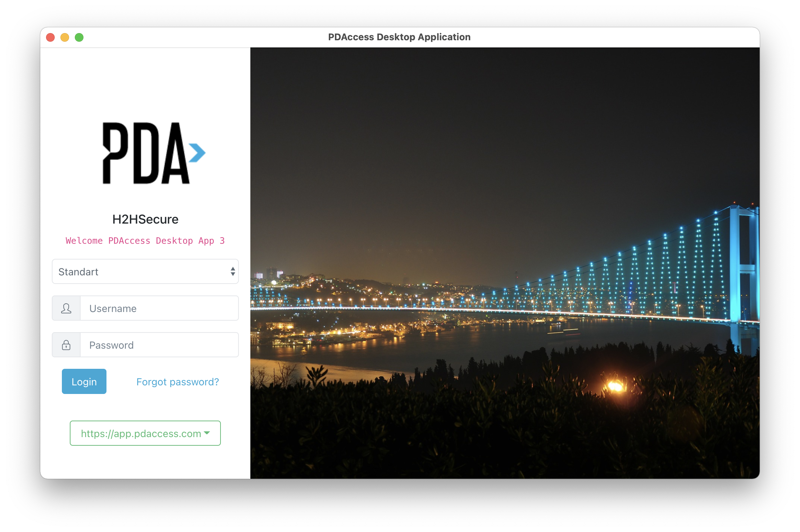The image size is (800, 532).
Task: Click the blue arrow in the PDA logo
Action: (x=197, y=153)
